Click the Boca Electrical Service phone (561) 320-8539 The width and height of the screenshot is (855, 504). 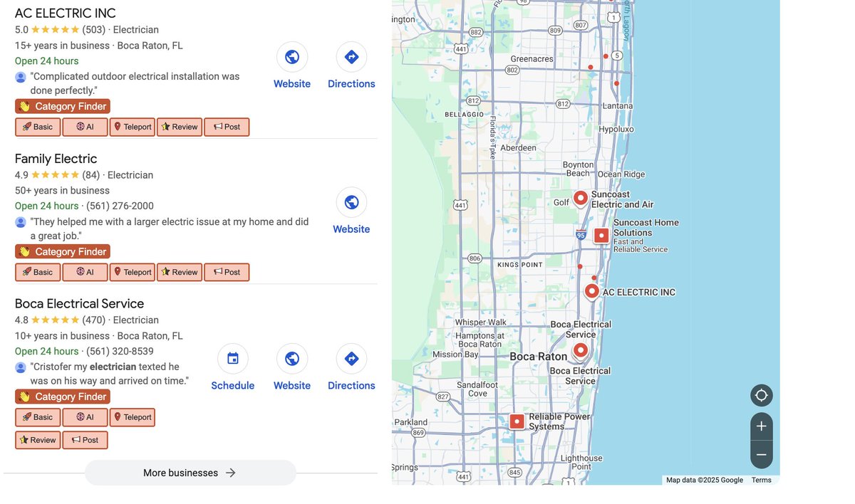pos(120,351)
